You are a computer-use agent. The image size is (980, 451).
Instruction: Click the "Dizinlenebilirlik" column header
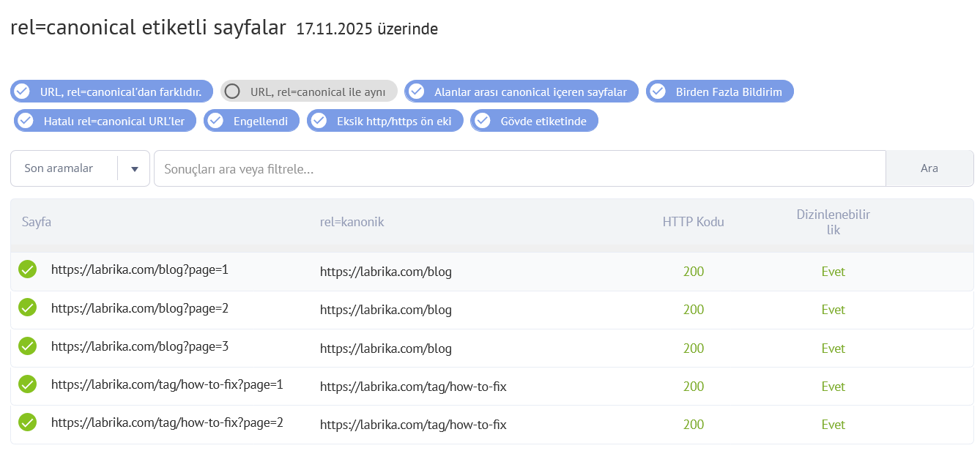834,221
